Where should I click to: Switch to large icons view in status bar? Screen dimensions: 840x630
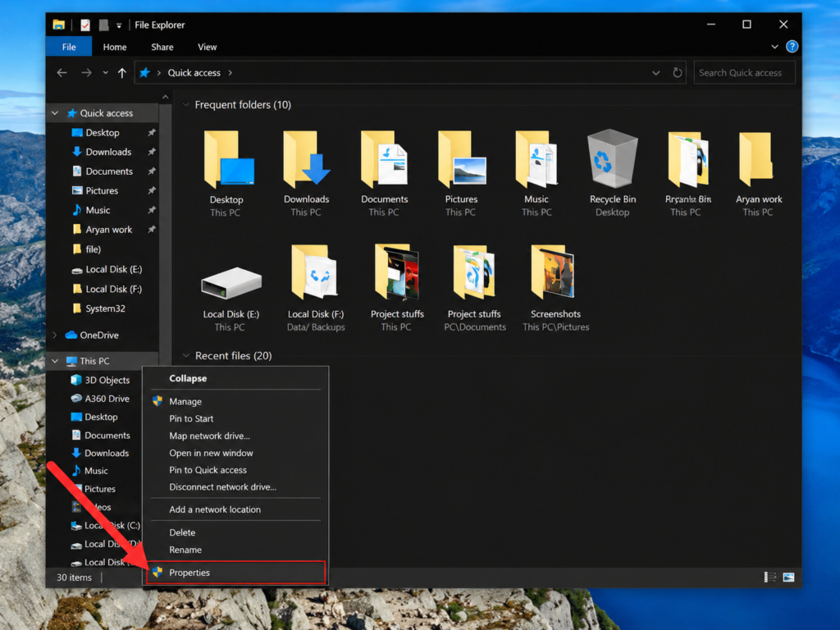tap(788, 577)
